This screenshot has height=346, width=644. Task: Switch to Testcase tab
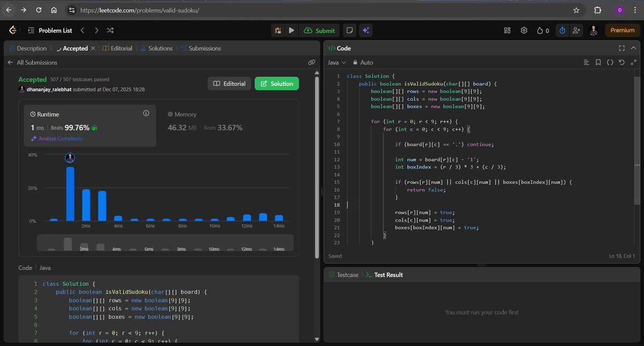click(343, 275)
